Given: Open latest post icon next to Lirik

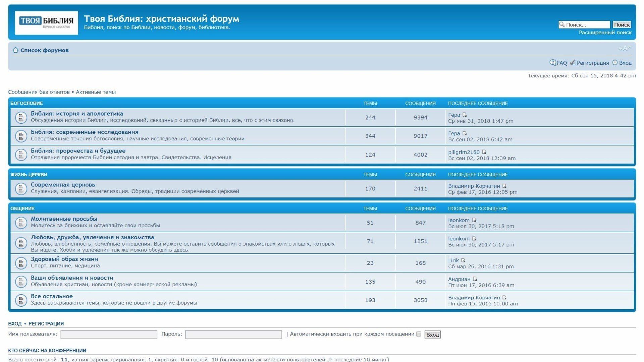Looking at the screenshot, I should [x=463, y=260].
